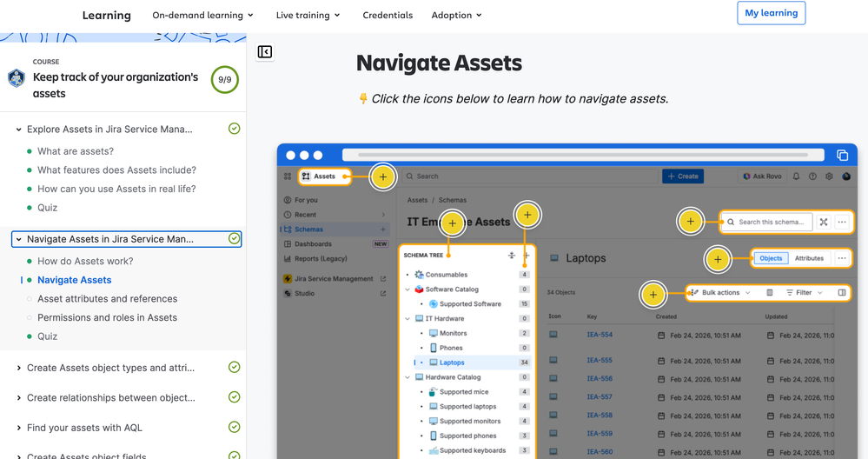Viewport: 868px width, 459px height.
Task: Open the Live training dropdown
Action: (x=308, y=15)
